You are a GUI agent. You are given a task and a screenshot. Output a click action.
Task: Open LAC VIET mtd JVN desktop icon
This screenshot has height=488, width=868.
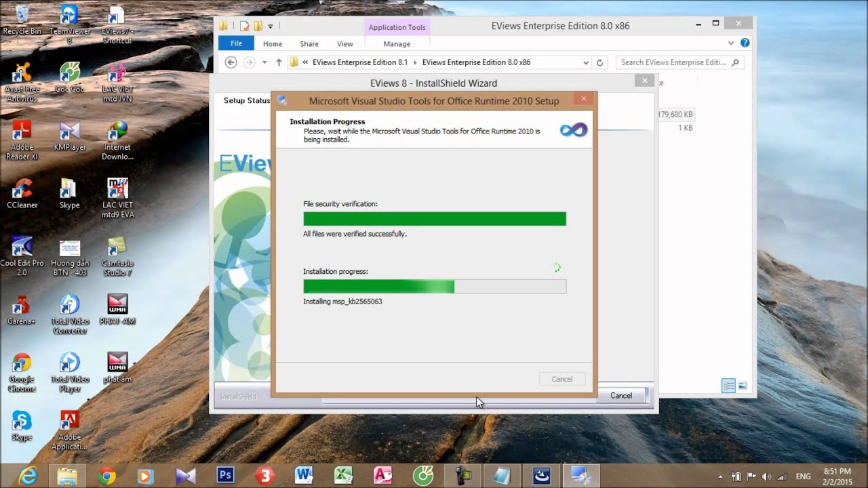click(117, 81)
